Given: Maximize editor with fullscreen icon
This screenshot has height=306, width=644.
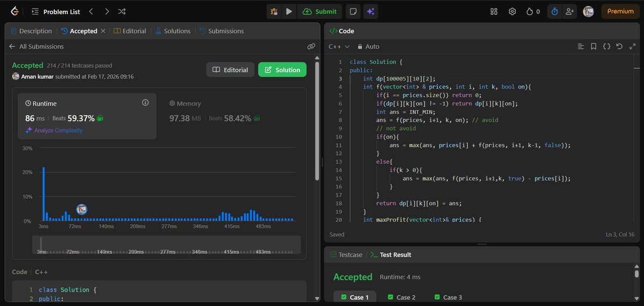Looking at the screenshot, I should (x=632, y=47).
